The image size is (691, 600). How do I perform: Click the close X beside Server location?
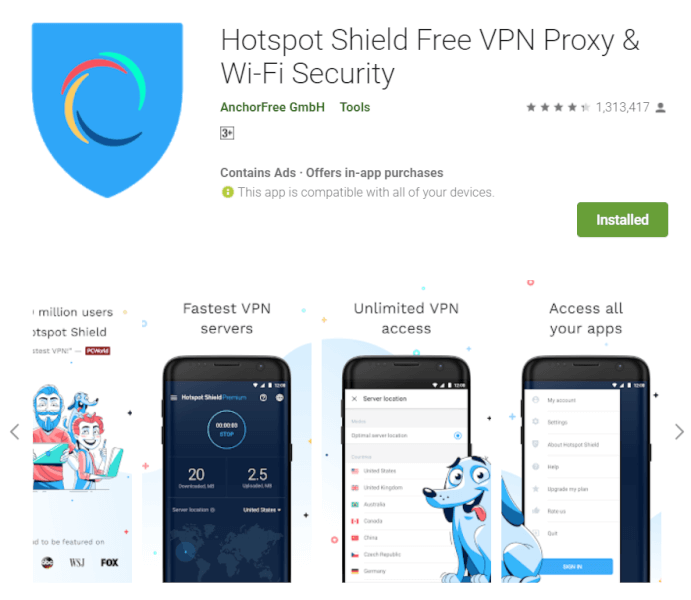click(x=354, y=399)
